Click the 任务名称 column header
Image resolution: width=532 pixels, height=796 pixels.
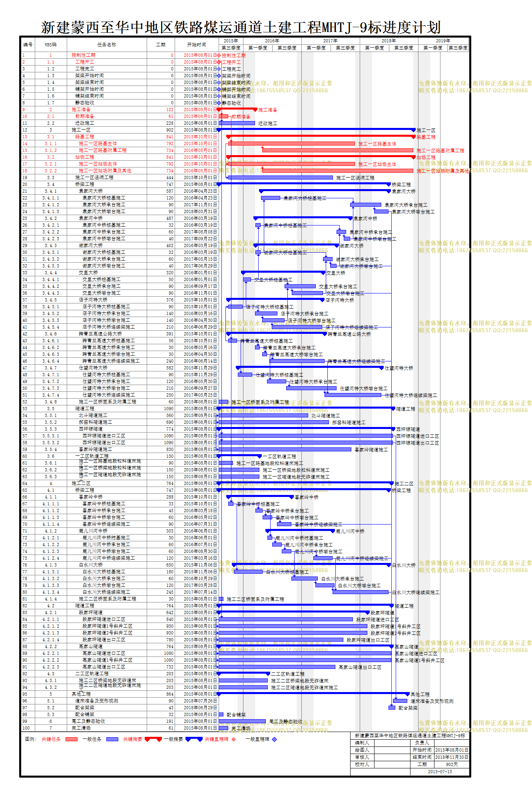(x=107, y=45)
